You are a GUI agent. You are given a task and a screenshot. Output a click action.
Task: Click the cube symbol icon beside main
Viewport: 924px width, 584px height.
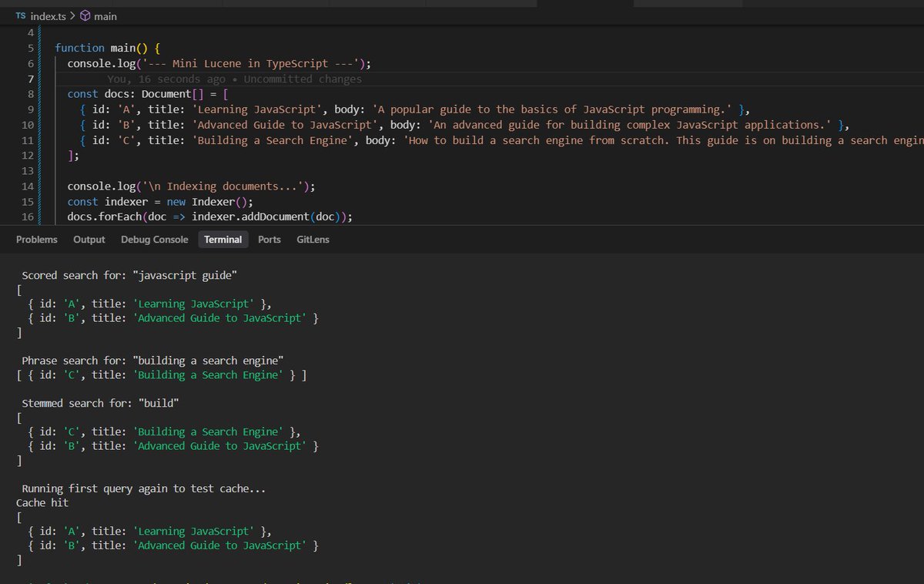pos(85,15)
